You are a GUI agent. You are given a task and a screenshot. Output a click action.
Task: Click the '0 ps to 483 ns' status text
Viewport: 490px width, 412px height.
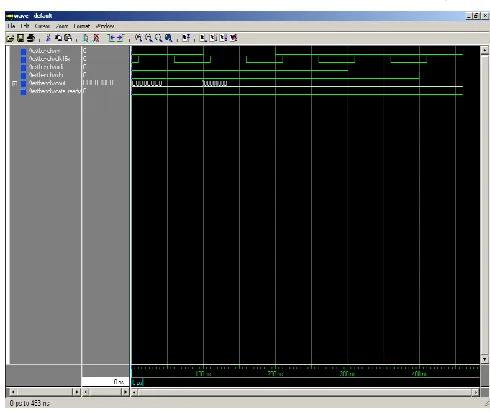click(x=29, y=403)
